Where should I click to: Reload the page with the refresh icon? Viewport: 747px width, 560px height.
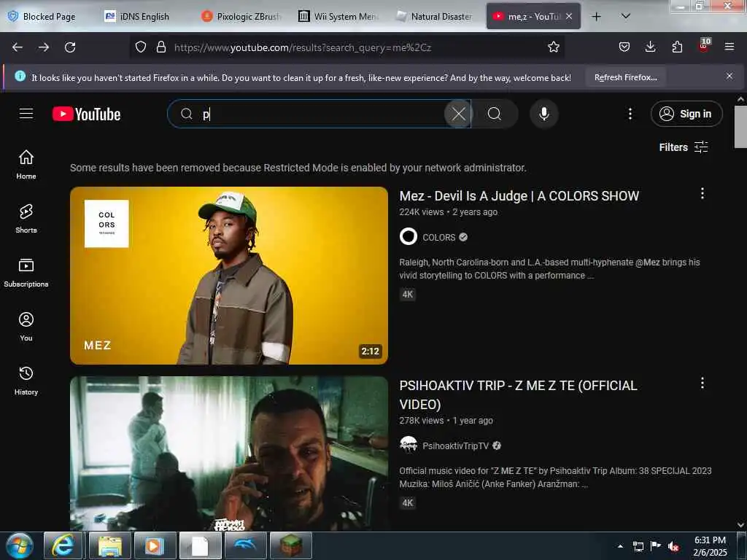pos(70,47)
